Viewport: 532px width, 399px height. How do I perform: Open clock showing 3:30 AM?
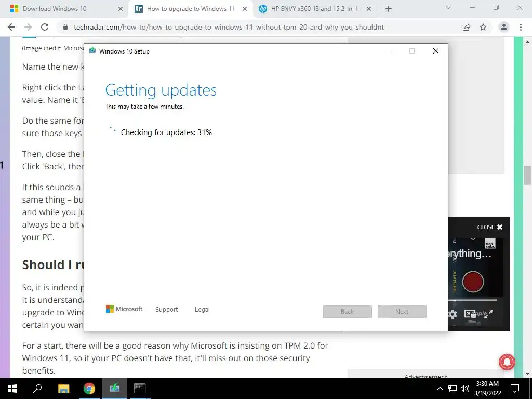[487, 389]
